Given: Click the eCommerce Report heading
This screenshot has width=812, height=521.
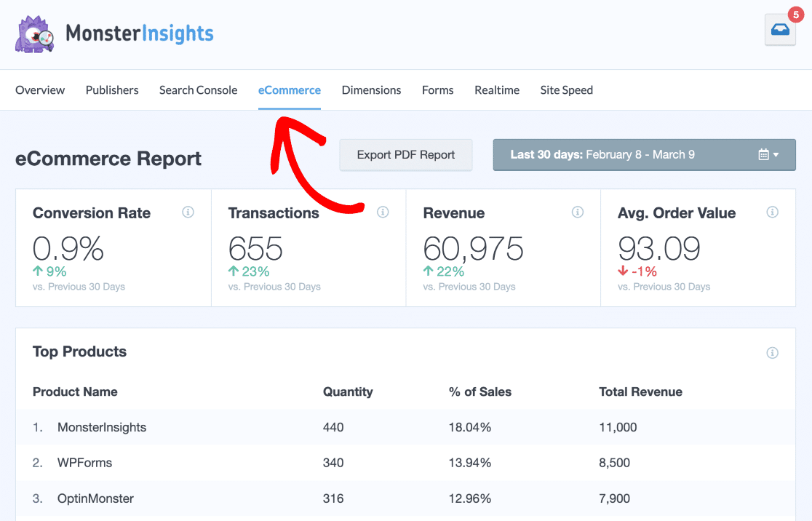Looking at the screenshot, I should tap(108, 159).
